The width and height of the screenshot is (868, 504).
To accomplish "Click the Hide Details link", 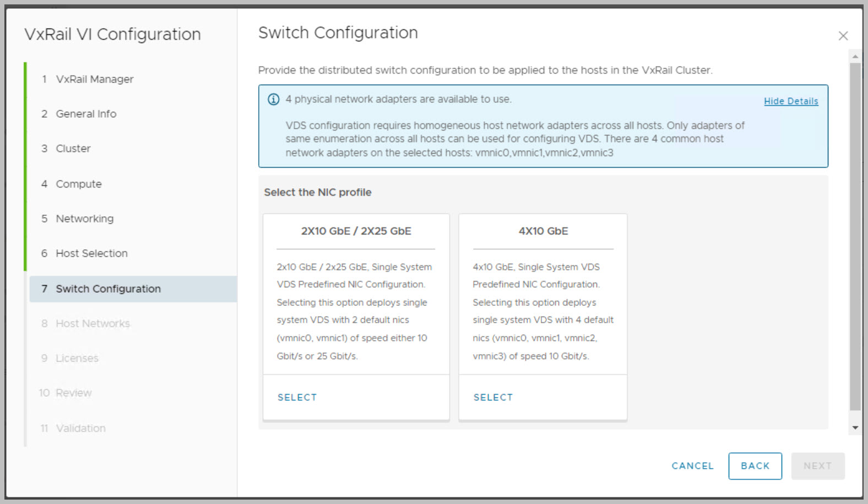I will [790, 101].
